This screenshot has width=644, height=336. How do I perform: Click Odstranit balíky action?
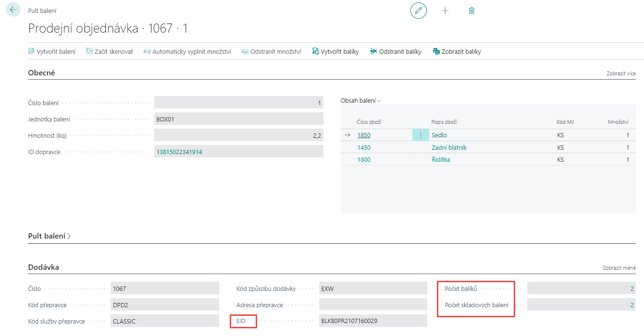[x=396, y=51]
